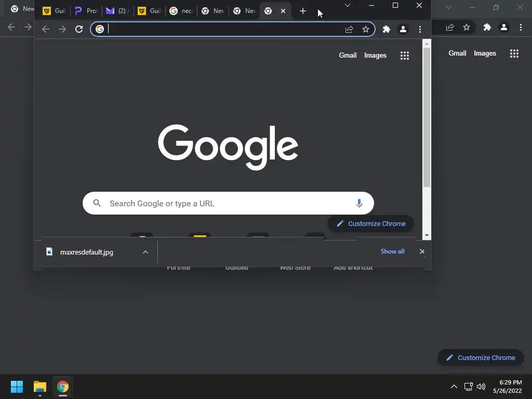Switch to the Proton tab
Viewport: 532px width, 399px height.
point(86,11)
